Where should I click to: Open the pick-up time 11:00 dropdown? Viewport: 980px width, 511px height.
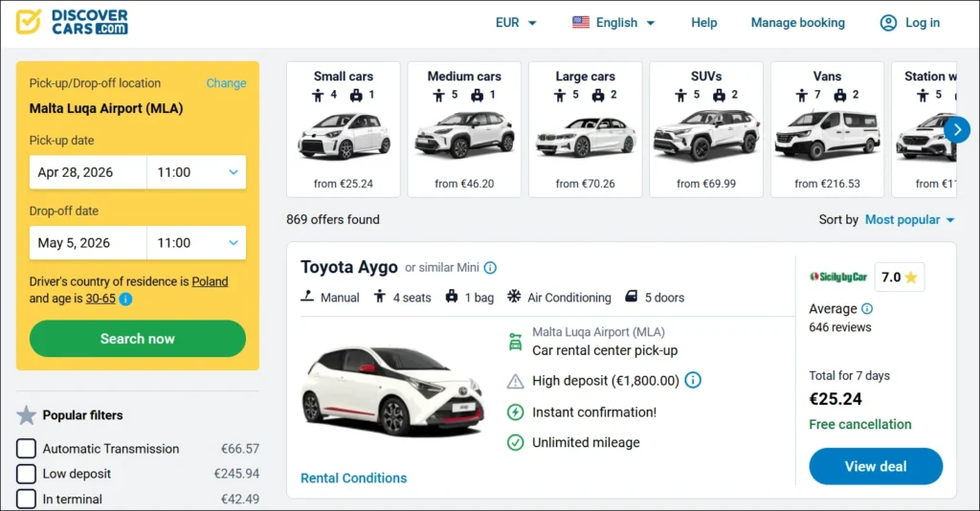tap(196, 172)
